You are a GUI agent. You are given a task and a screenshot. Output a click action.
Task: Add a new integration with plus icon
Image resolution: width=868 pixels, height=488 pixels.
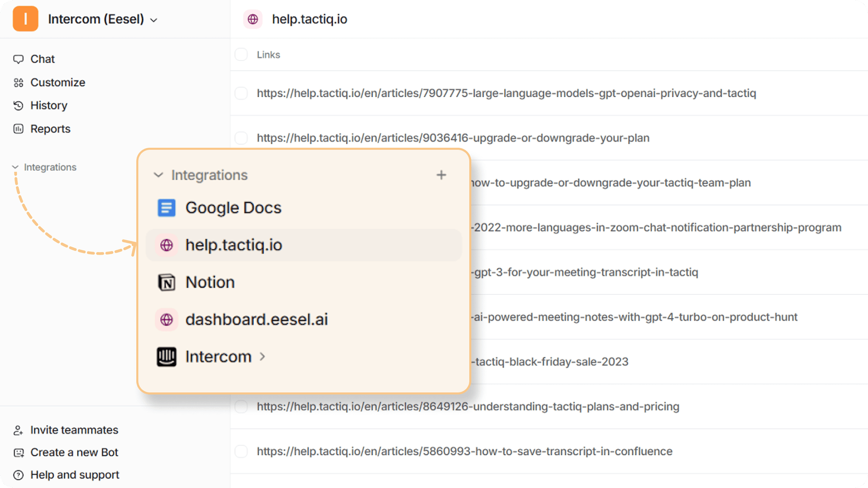point(441,175)
